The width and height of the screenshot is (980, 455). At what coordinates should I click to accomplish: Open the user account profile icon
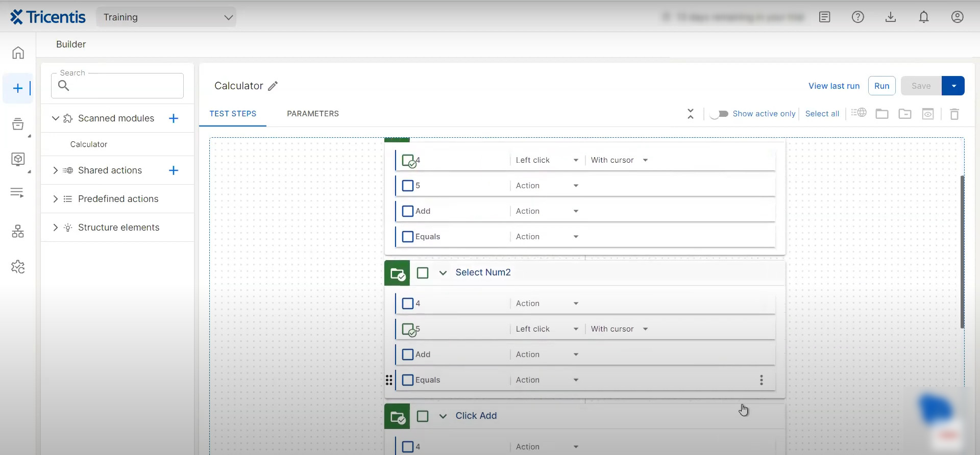tap(957, 17)
